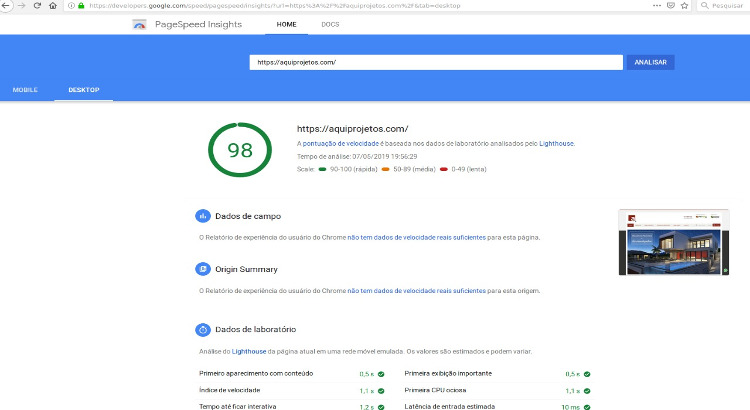750x410 pixels.
Task: Open the Lighthouse link under Dados de laboratório
Action: click(249, 351)
